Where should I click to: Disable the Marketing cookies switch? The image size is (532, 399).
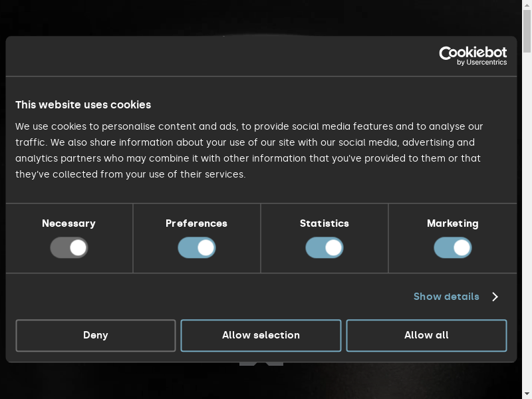[453, 248]
